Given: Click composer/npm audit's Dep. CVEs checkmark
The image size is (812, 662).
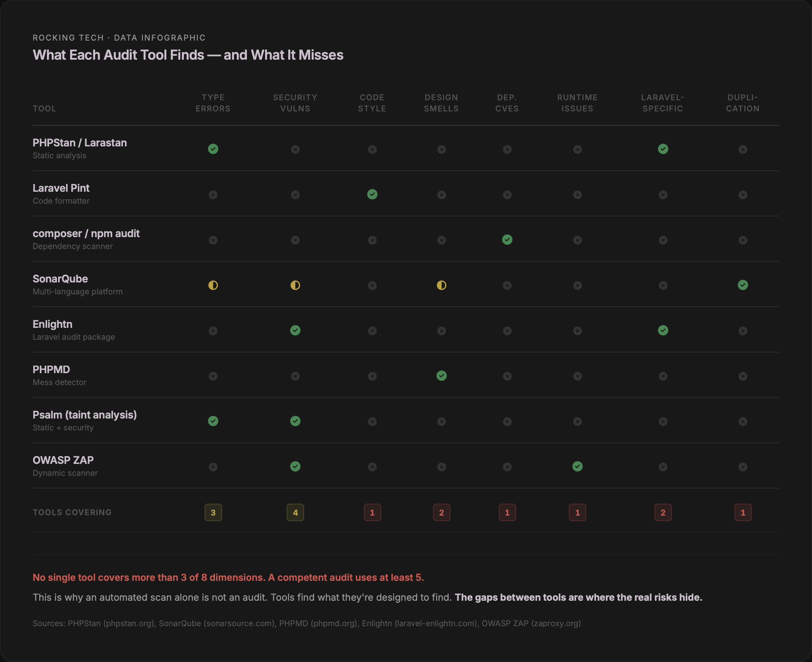Looking at the screenshot, I should (507, 240).
